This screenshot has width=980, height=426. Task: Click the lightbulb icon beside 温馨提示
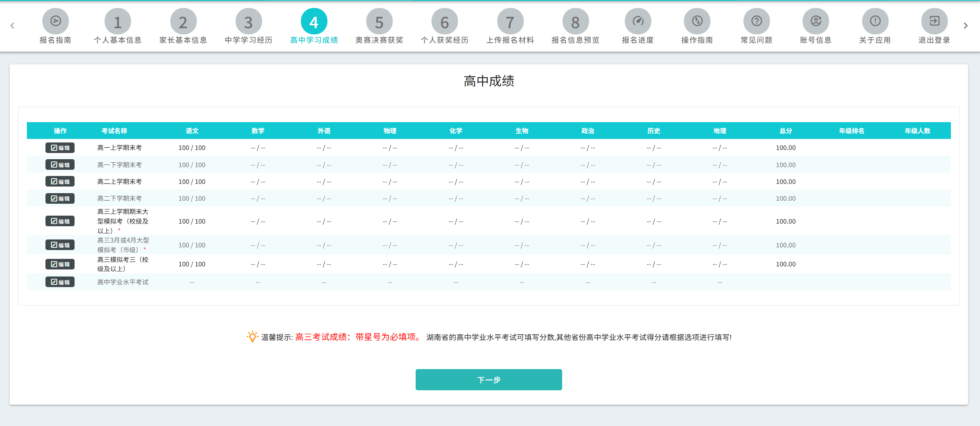coord(252,337)
